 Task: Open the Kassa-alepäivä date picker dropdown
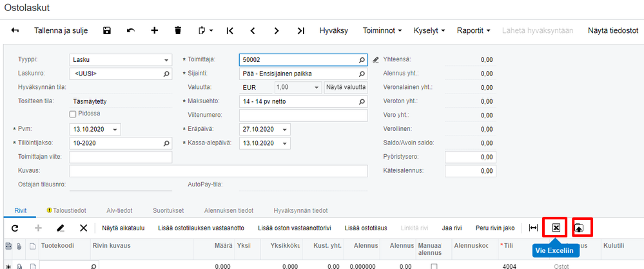click(284, 143)
